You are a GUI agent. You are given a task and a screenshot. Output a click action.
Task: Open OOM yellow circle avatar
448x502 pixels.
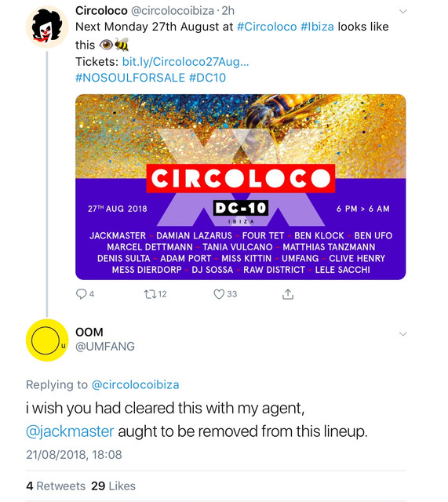(x=47, y=340)
